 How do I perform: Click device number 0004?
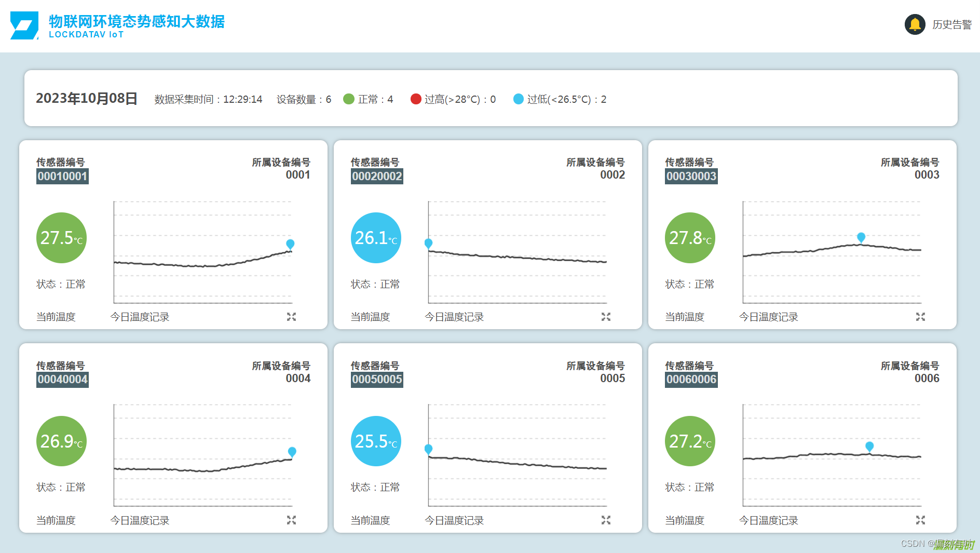(x=298, y=379)
